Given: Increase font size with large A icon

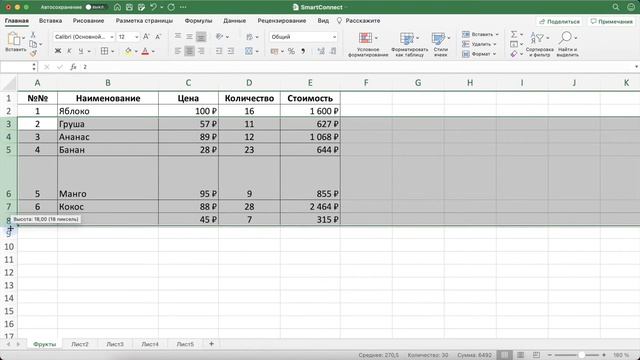Looking at the screenshot, I should (x=146, y=37).
